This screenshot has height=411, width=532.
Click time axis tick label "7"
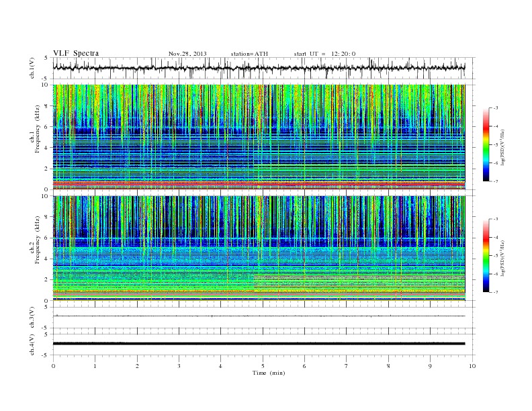[347, 366]
